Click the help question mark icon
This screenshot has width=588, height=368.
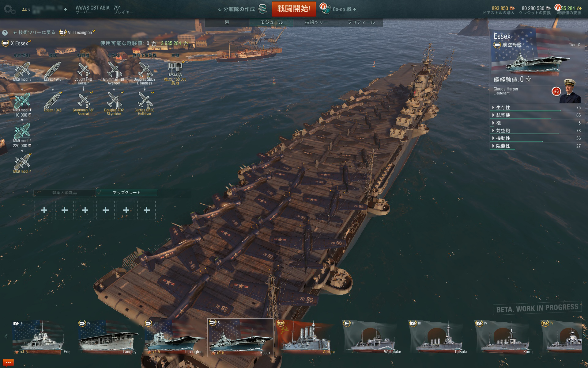point(5,33)
